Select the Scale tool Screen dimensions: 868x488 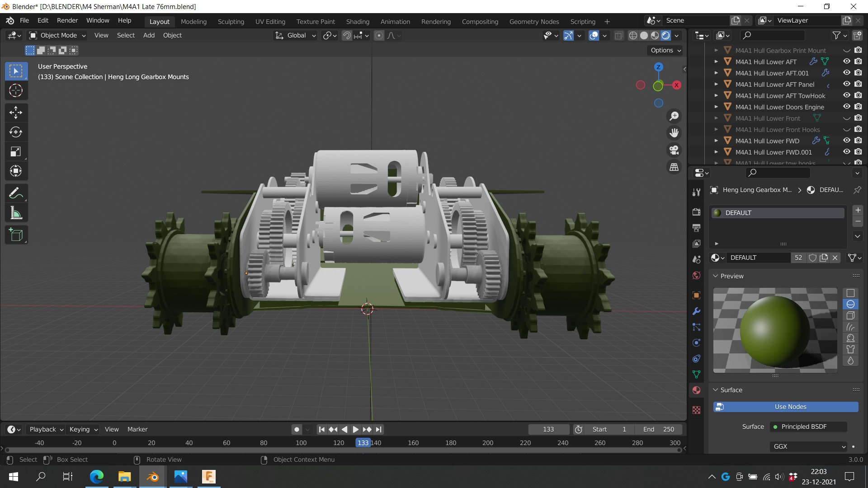coord(16,151)
